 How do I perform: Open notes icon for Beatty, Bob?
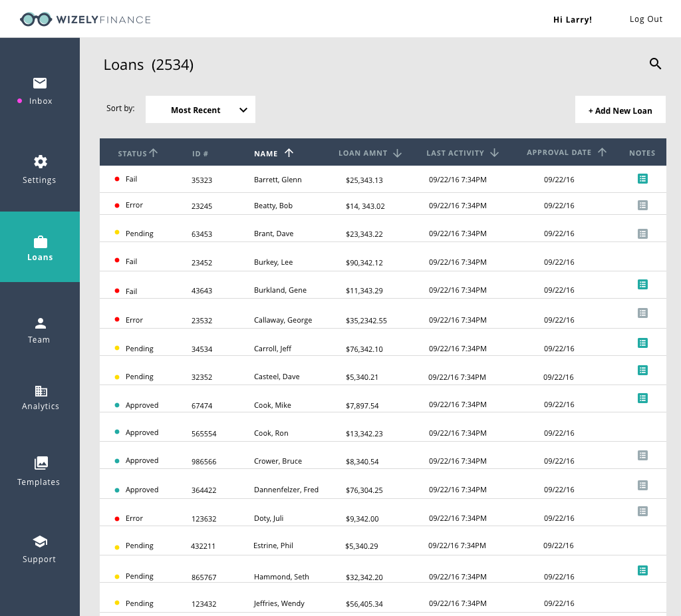pyautogui.click(x=643, y=205)
